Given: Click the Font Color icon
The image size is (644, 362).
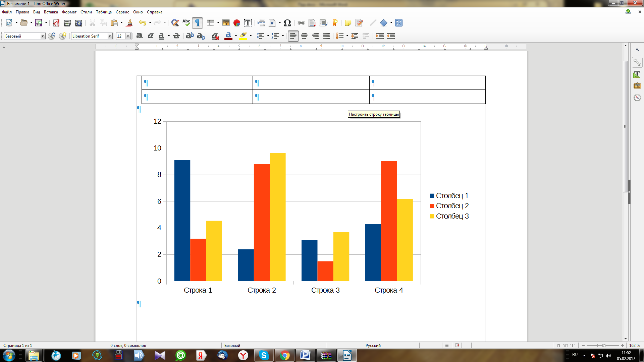Looking at the screenshot, I should point(228,36).
